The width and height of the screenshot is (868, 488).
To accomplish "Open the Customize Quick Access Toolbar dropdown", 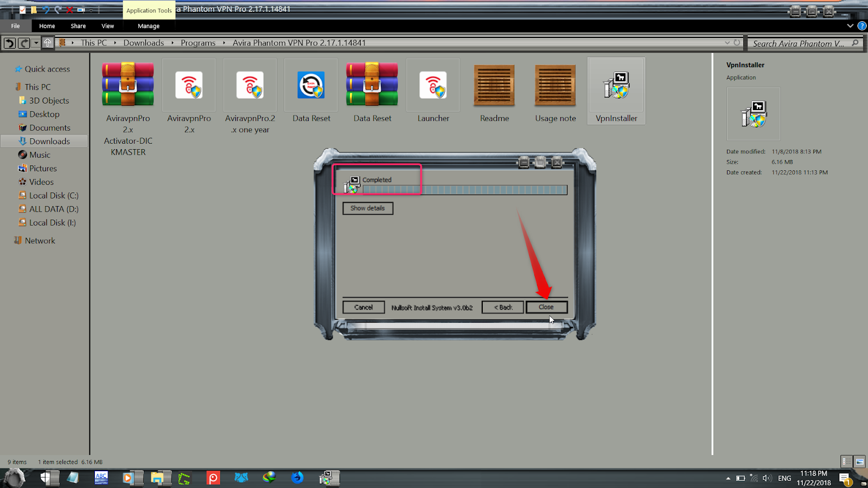I will (x=91, y=10).
